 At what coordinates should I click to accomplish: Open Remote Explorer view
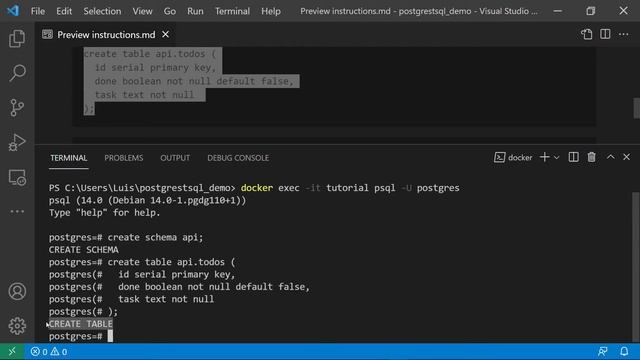tap(17, 178)
